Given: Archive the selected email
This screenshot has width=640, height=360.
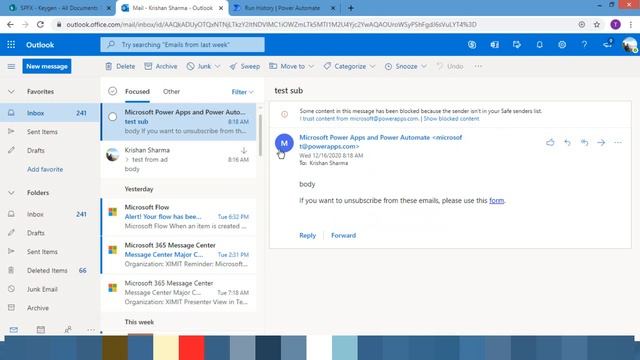Looking at the screenshot, I should (x=161, y=66).
